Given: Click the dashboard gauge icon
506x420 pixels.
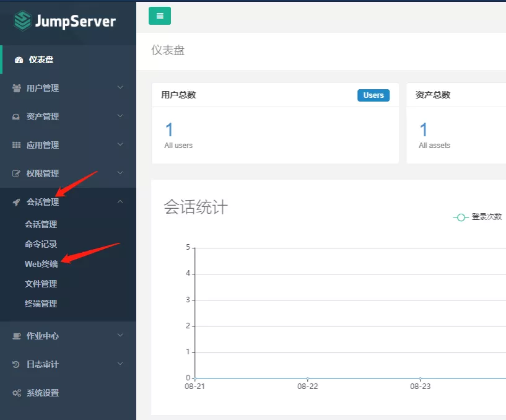Looking at the screenshot, I should tap(19, 60).
